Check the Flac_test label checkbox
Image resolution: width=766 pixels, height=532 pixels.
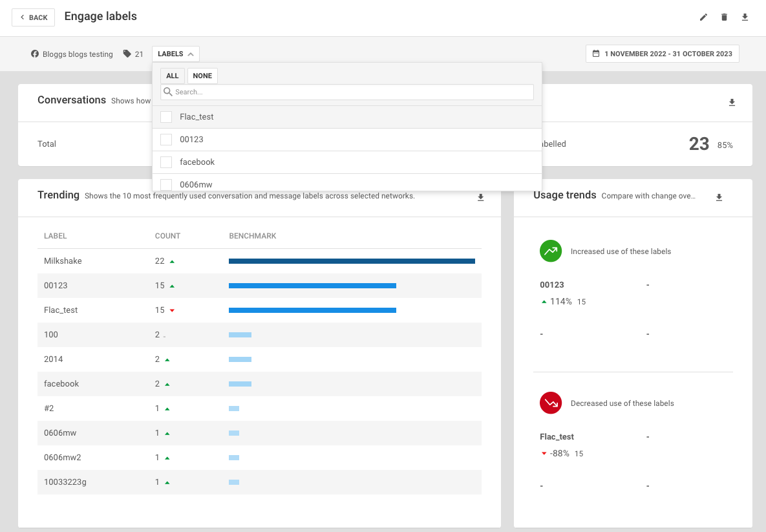pyautogui.click(x=166, y=117)
